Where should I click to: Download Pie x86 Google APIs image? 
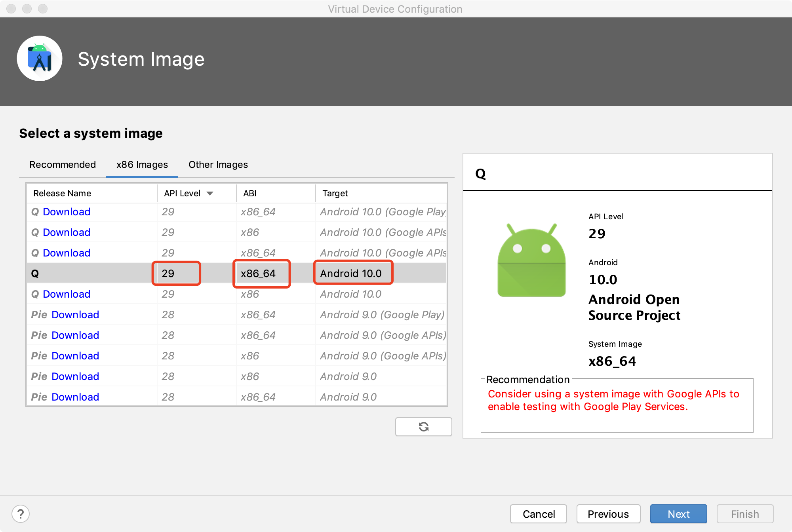click(x=75, y=356)
